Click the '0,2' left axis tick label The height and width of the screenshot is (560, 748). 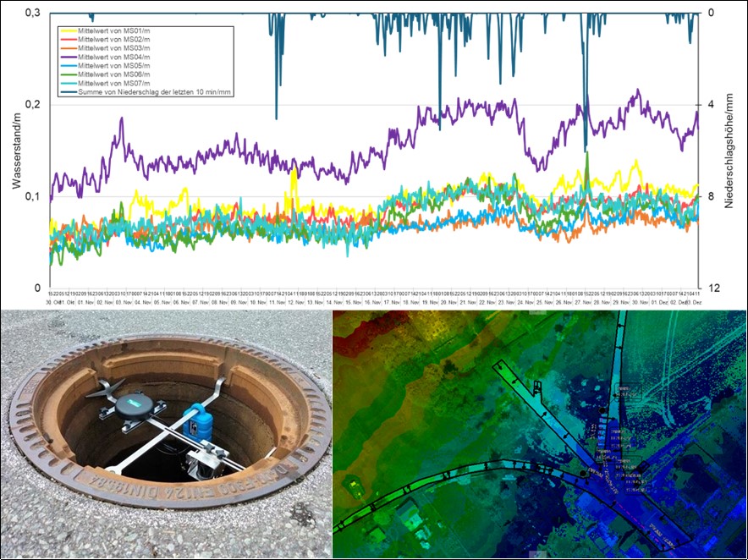point(32,105)
